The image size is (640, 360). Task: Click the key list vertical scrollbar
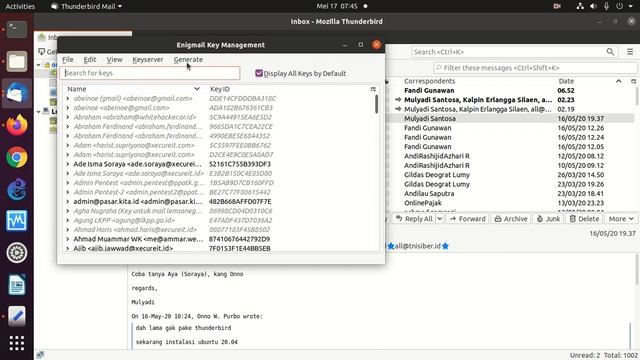[x=376, y=104]
